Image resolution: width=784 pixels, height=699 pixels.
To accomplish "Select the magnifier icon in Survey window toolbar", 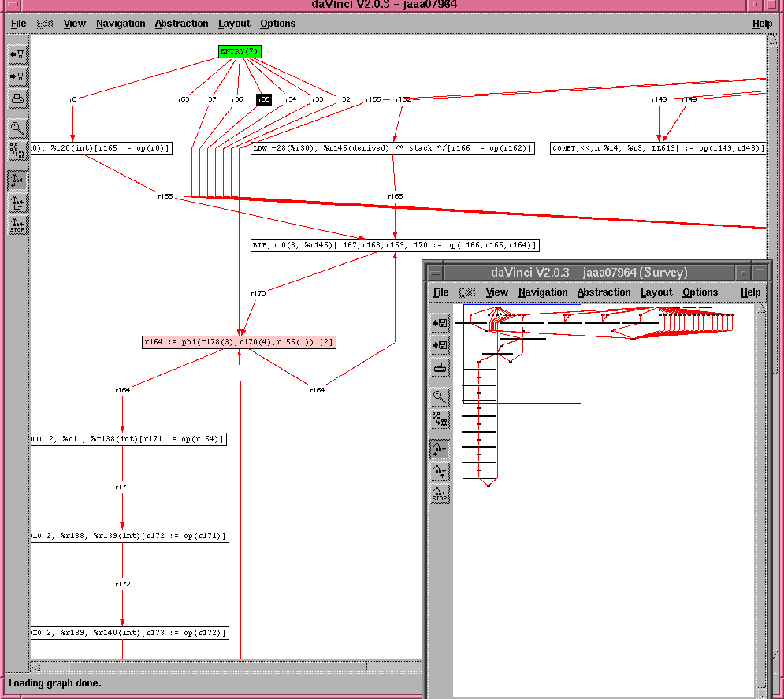I will click(440, 397).
